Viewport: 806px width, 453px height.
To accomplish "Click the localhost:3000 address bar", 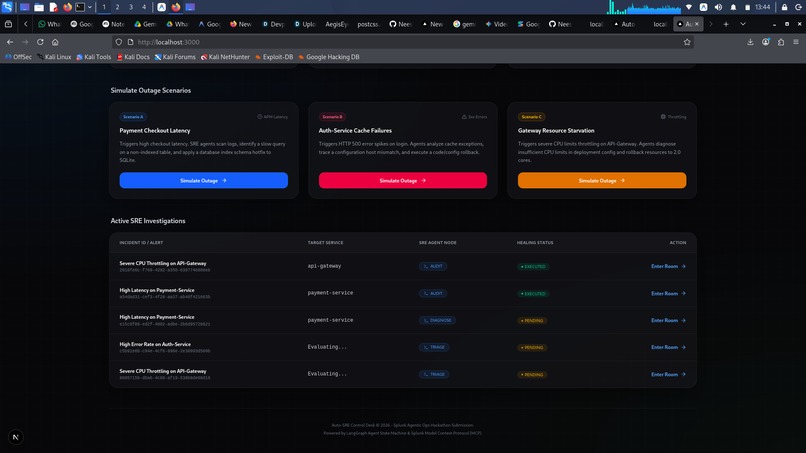I will coord(402,42).
